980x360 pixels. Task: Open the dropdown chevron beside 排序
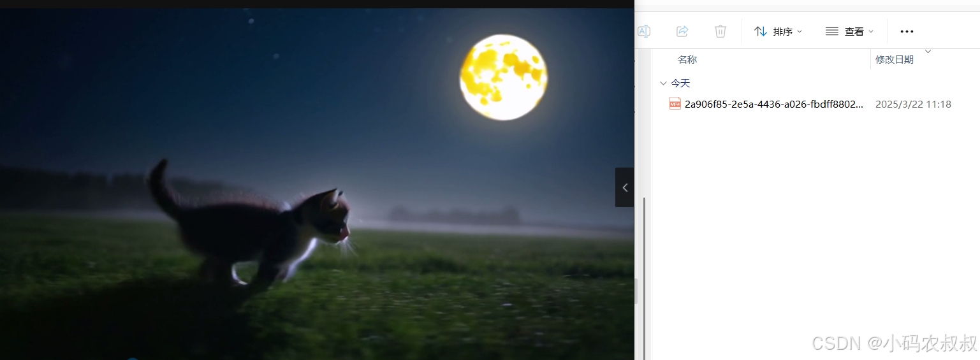800,32
